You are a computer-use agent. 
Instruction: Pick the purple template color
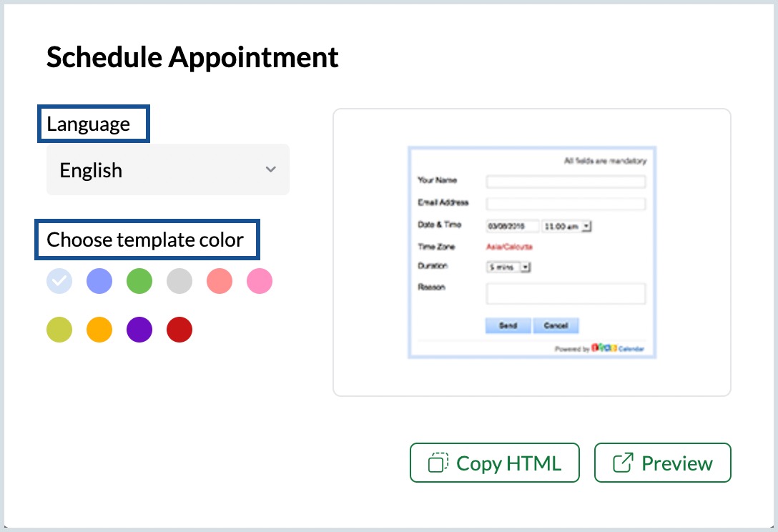(x=139, y=330)
